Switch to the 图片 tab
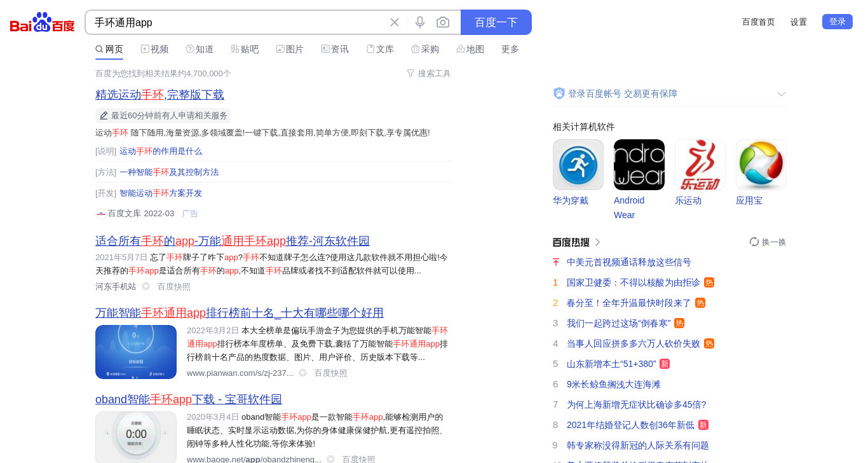 290,49
